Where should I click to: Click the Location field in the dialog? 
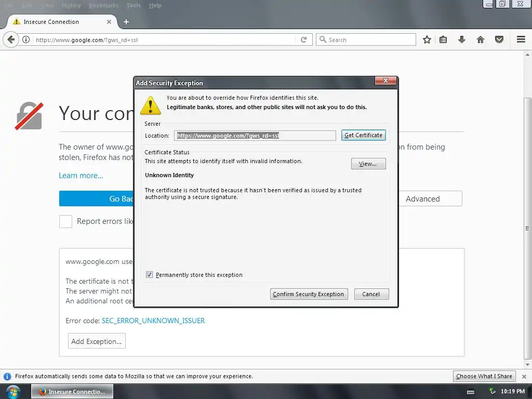[x=255, y=136]
